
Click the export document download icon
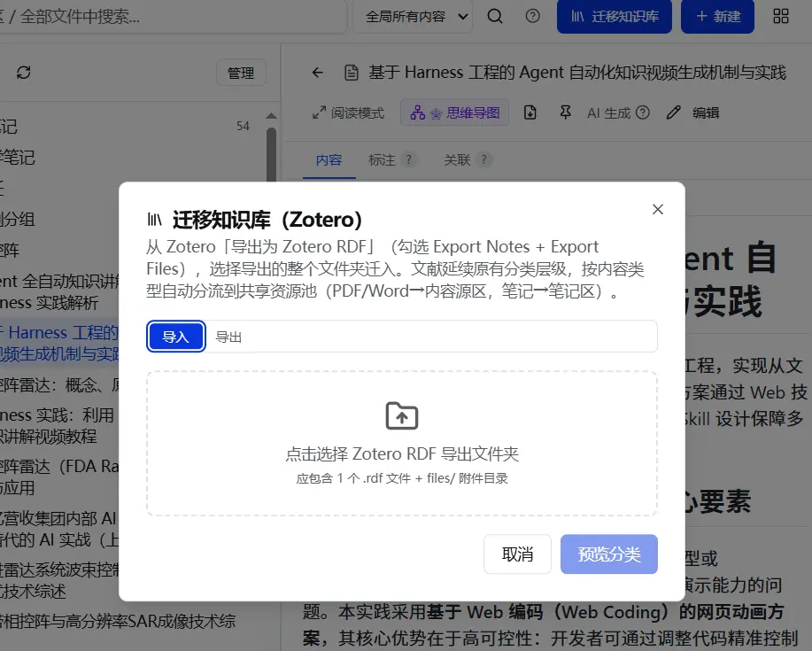pos(530,112)
